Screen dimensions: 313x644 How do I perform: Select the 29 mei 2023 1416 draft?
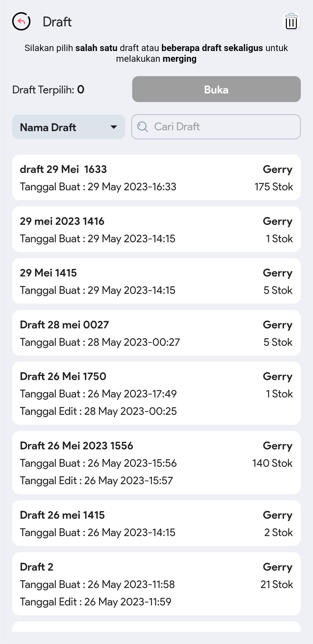point(156,229)
